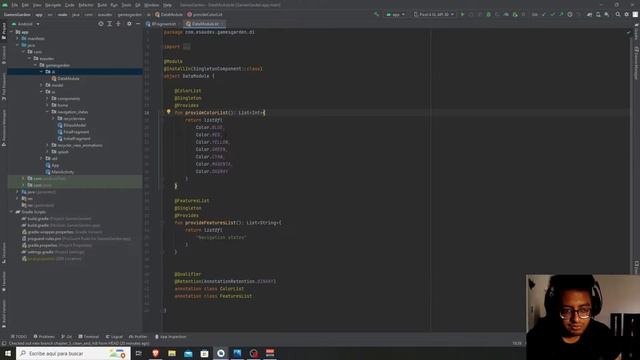
Task: Click the yellow light bulb quick-fix icon
Action: point(168,111)
